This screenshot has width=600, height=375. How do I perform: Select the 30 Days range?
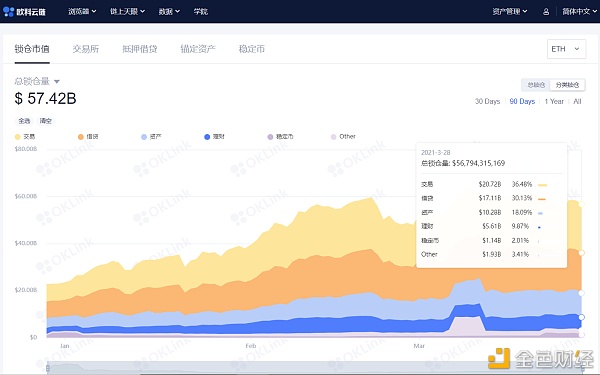[488, 101]
